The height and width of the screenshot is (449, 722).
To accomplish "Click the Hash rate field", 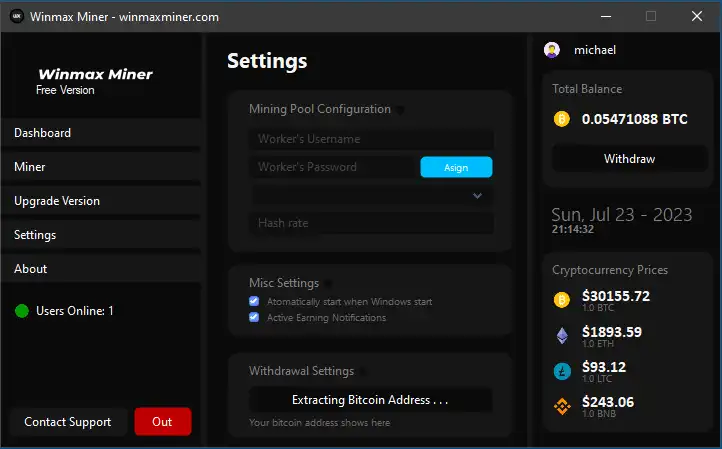I will click(371, 223).
